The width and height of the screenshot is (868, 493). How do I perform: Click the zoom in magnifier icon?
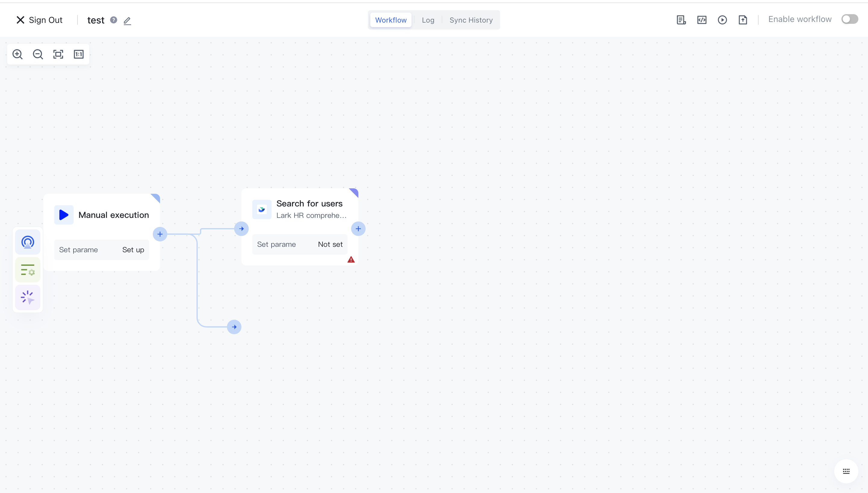point(17,54)
